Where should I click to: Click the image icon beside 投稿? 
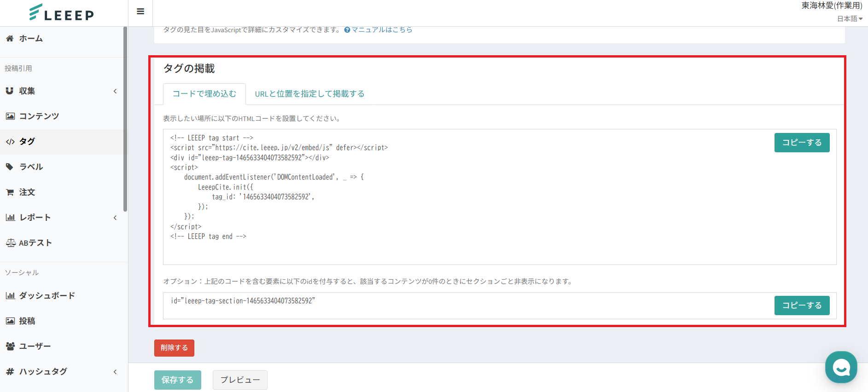pos(10,321)
